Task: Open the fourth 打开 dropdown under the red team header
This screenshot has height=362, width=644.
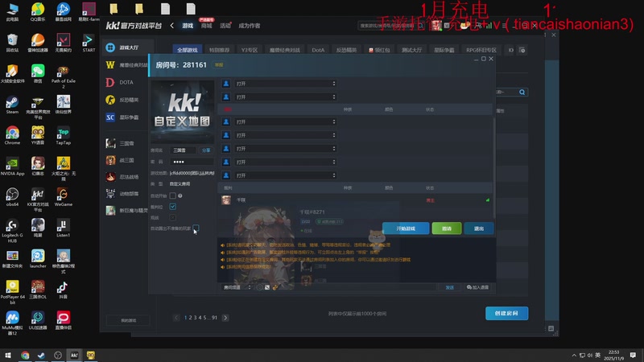Action: coord(286,162)
